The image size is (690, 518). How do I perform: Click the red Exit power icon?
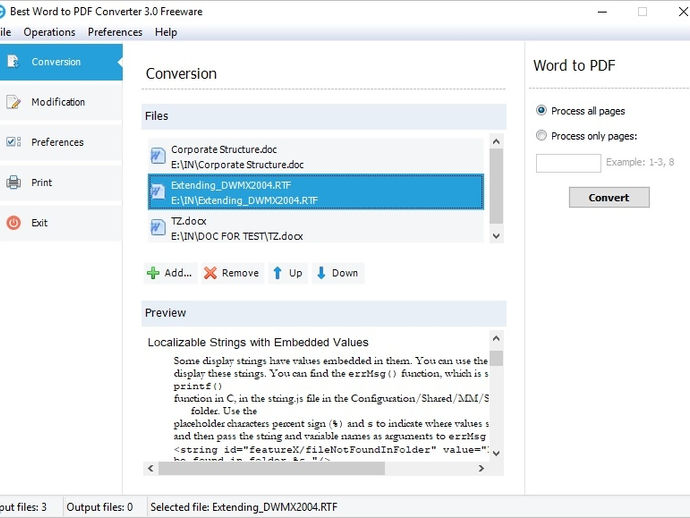tap(13, 223)
